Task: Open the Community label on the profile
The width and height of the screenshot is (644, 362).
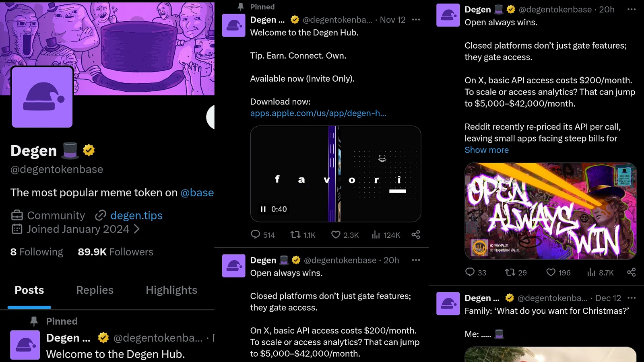Action: 56,216
